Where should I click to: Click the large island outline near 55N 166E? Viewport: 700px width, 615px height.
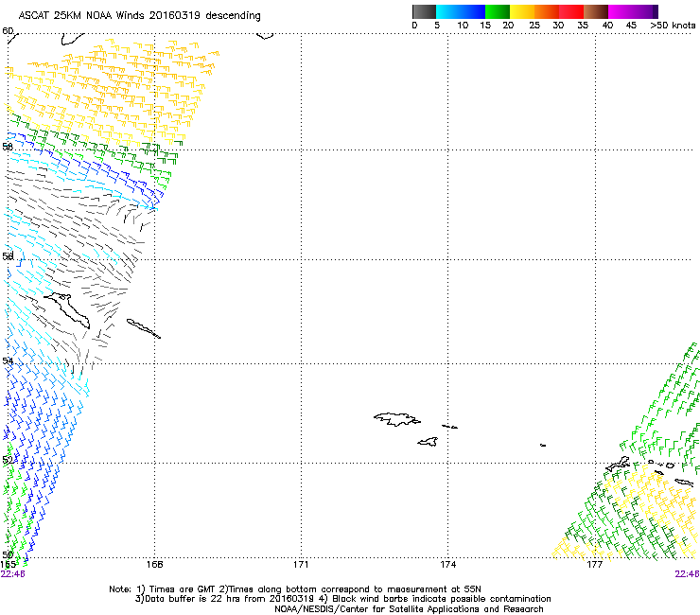[x=68, y=310]
